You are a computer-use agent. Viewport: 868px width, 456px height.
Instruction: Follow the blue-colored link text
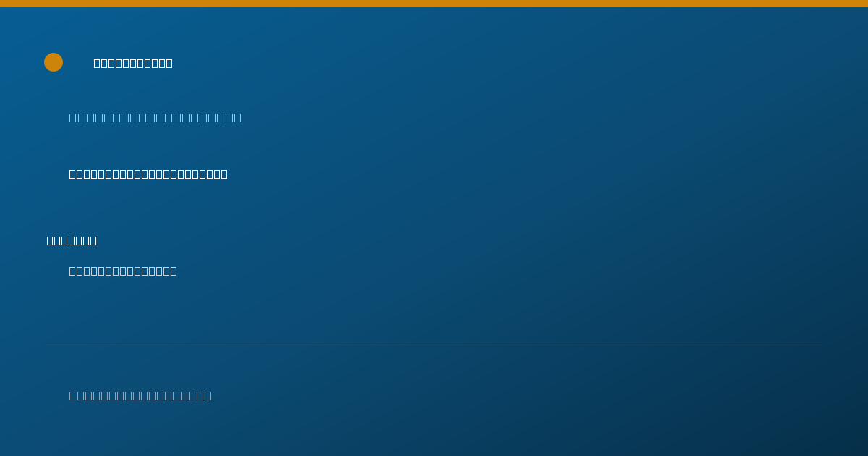pyautogui.click(x=156, y=117)
